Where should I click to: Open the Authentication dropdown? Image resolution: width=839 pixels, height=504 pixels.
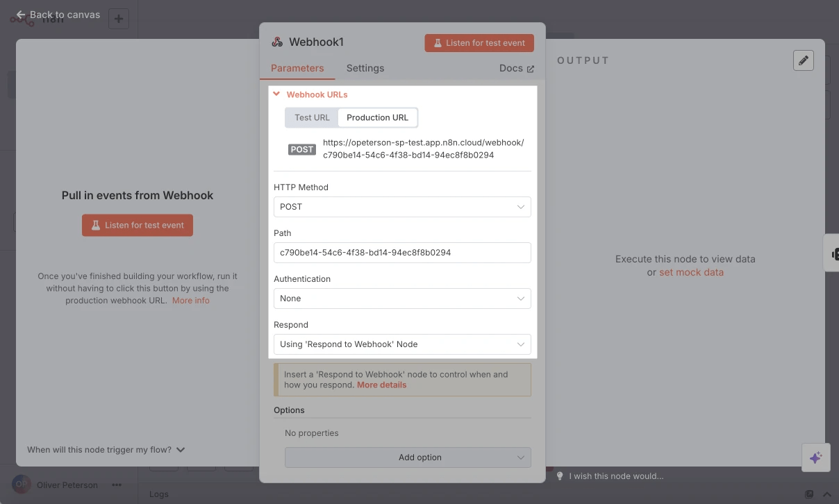(402, 299)
